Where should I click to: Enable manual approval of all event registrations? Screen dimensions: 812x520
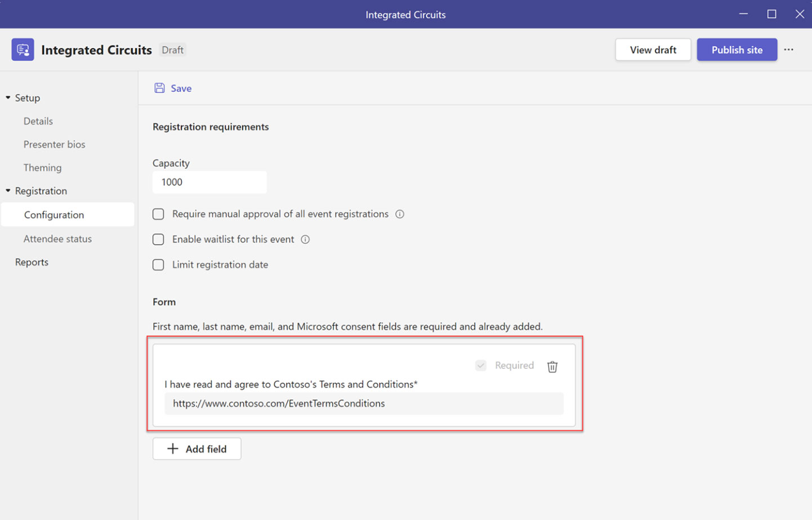pos(158,214)
